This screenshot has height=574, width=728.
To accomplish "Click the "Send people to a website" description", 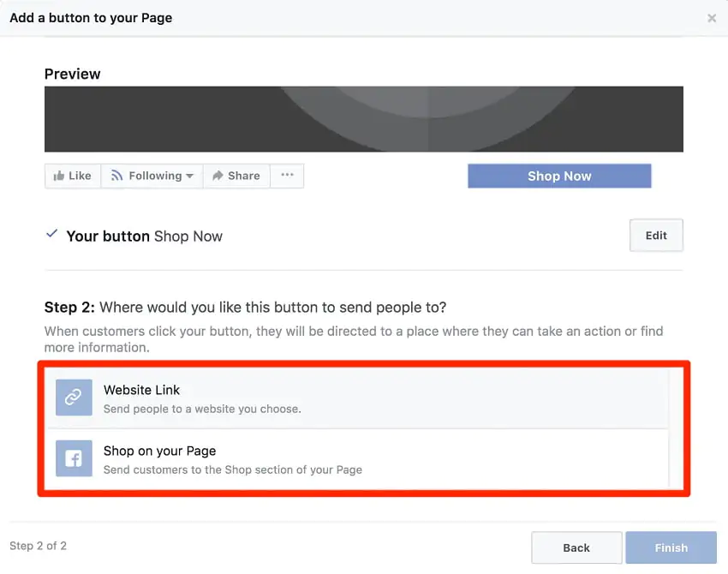I will [x=202, y=409].
